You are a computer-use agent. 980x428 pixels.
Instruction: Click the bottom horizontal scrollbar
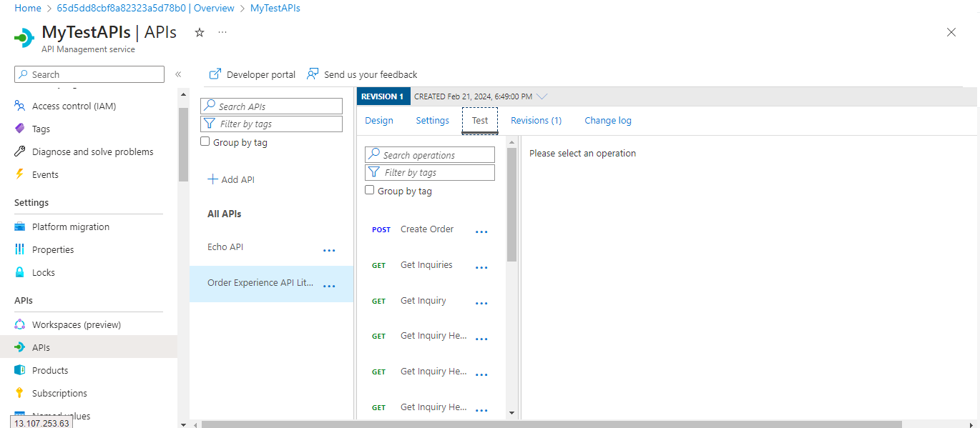point(552,424)
